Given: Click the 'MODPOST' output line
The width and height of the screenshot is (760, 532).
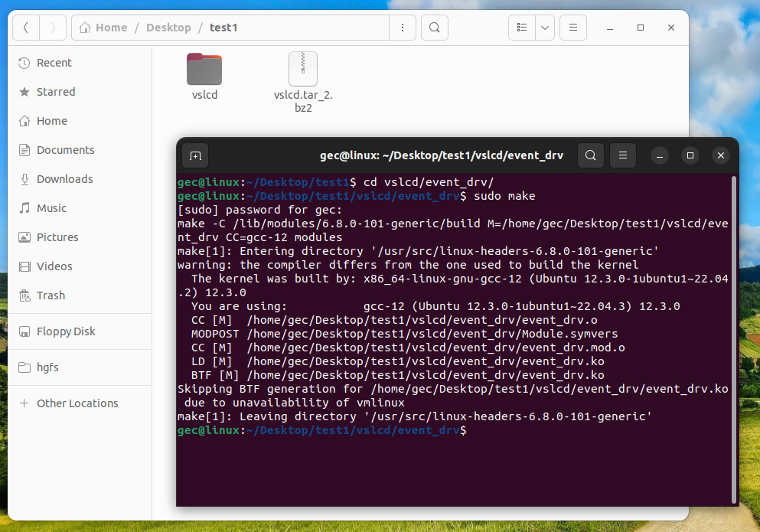Looking at the screenshot, I should click(x=404, y=335).
